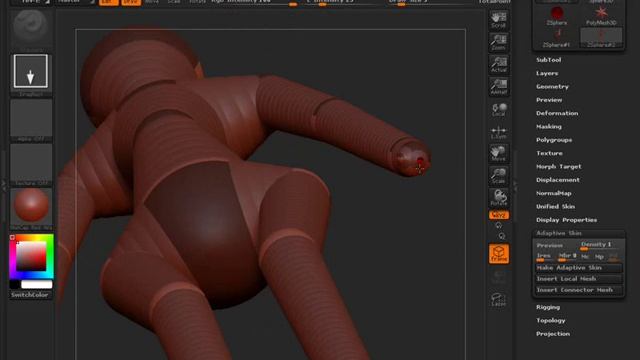The width and height of the screenshot is (640, 360).
Task: Select the white main color swatch
Action: (37, 284)
